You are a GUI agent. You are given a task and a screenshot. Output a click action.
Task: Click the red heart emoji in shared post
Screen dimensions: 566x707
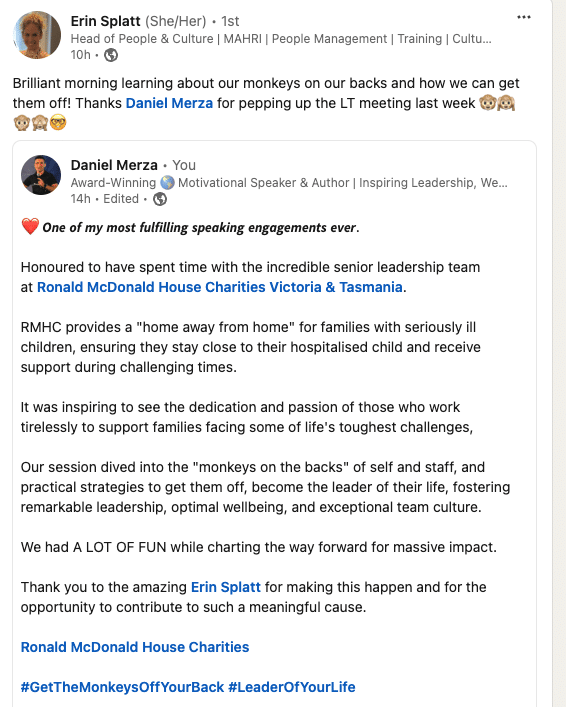30,227
